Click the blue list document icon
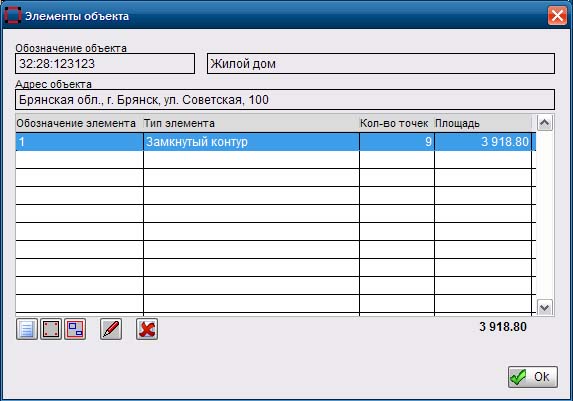 (27, 329)
